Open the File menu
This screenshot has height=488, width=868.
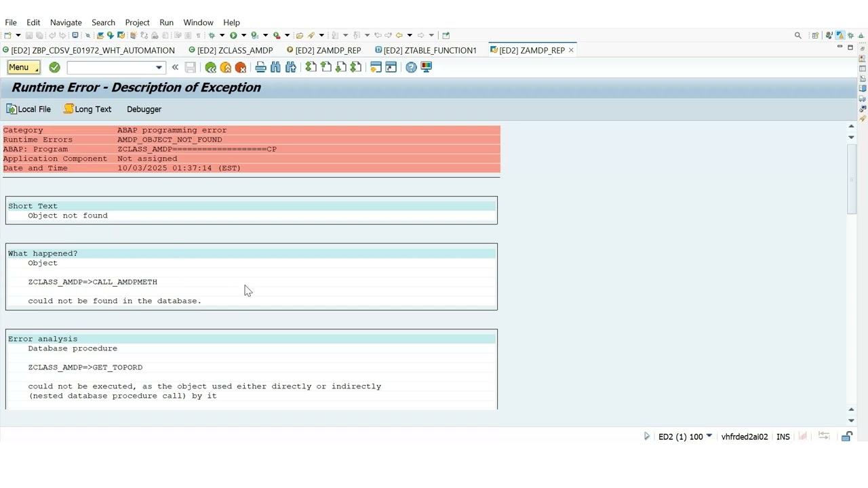11,22
